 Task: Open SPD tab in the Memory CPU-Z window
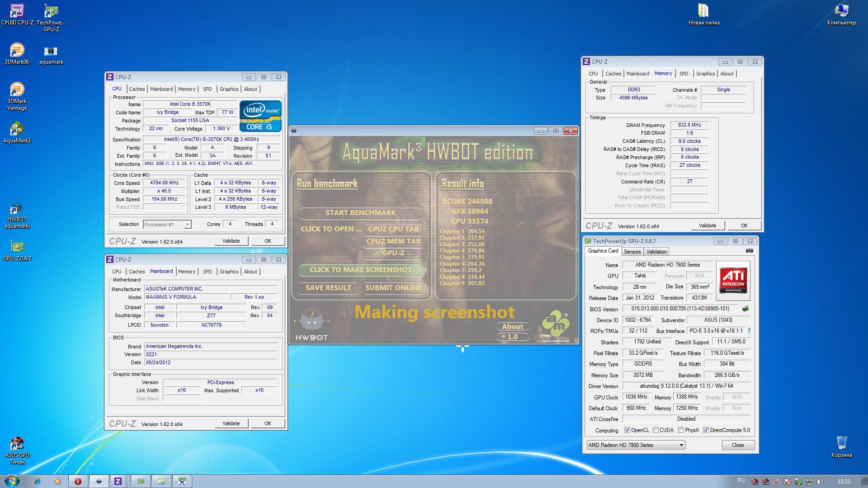click(684, 74)
